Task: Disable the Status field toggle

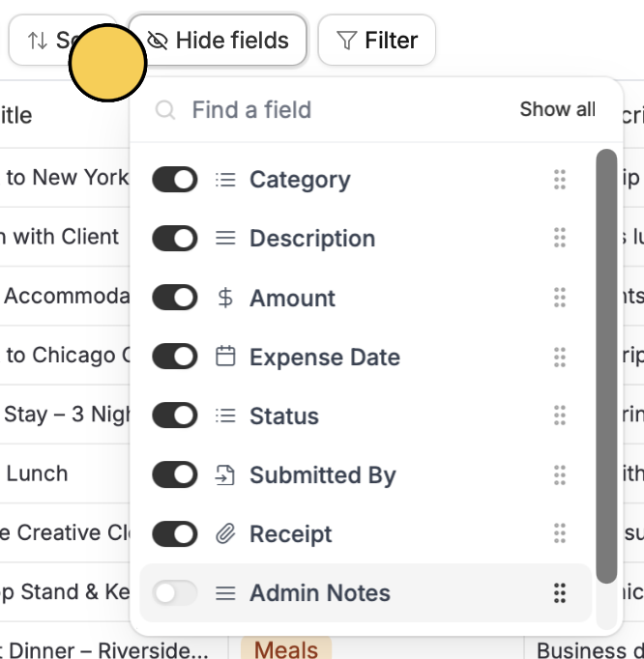Action: 175,415
